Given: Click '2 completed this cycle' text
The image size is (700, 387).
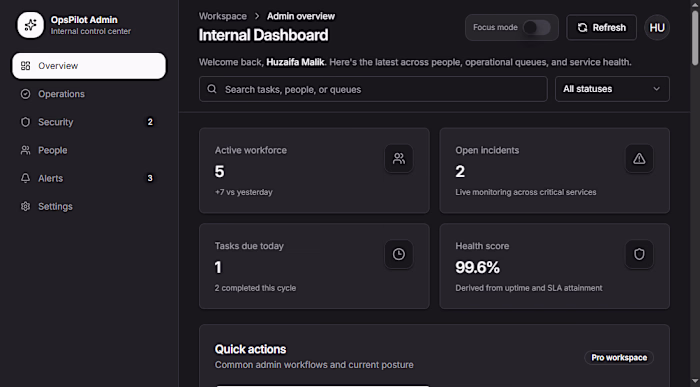Looking at the screenshot, I should [255, 288].
